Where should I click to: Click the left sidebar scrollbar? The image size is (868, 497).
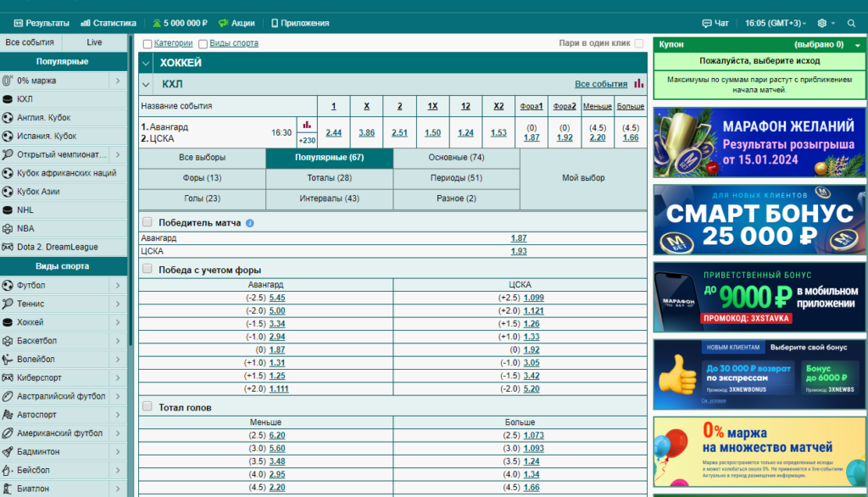[x=131, y=191]
